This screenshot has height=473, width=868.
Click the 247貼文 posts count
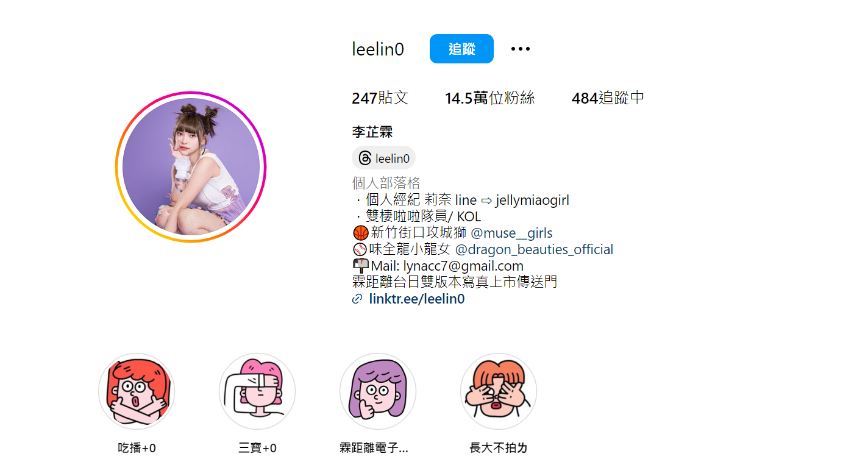click(380, 98)
